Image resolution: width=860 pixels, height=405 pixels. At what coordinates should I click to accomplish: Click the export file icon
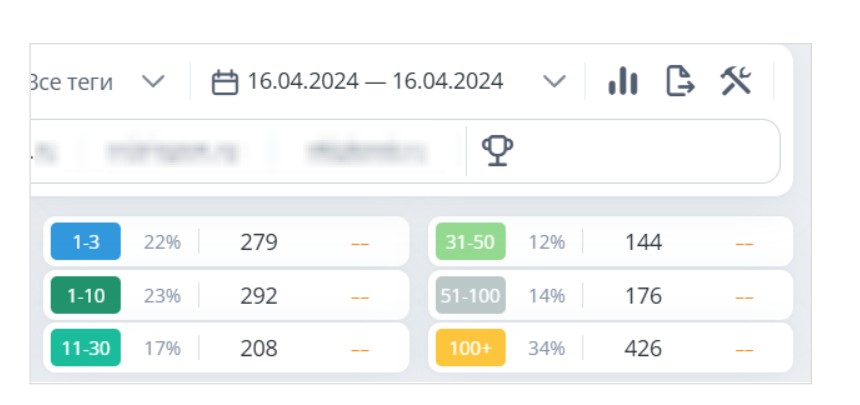(680, 81)
